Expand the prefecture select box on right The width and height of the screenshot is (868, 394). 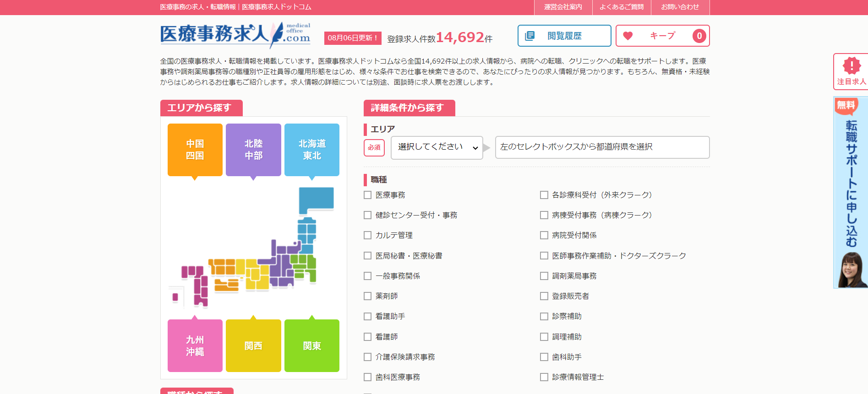tap(602, 147)
